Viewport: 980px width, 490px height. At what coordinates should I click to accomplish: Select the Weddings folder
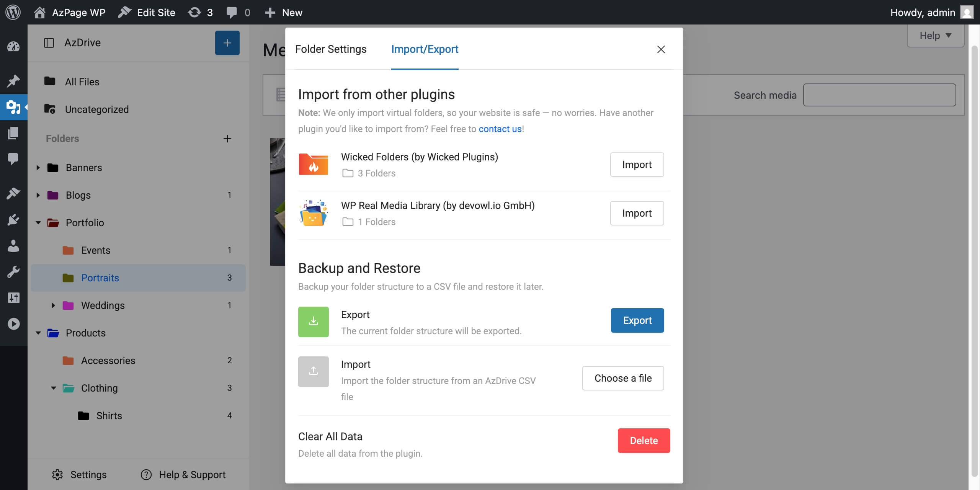pyautogui.click(x=138, y=305)
